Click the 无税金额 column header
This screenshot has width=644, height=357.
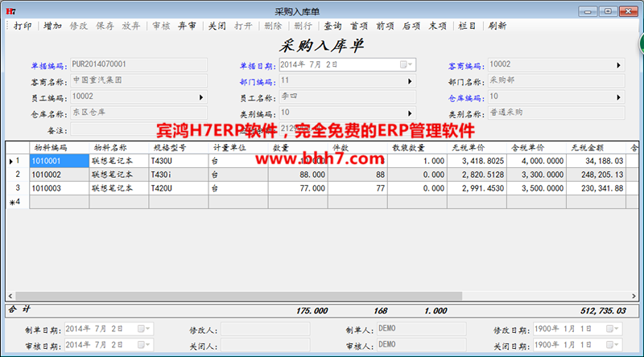click(x=596, y=148)
